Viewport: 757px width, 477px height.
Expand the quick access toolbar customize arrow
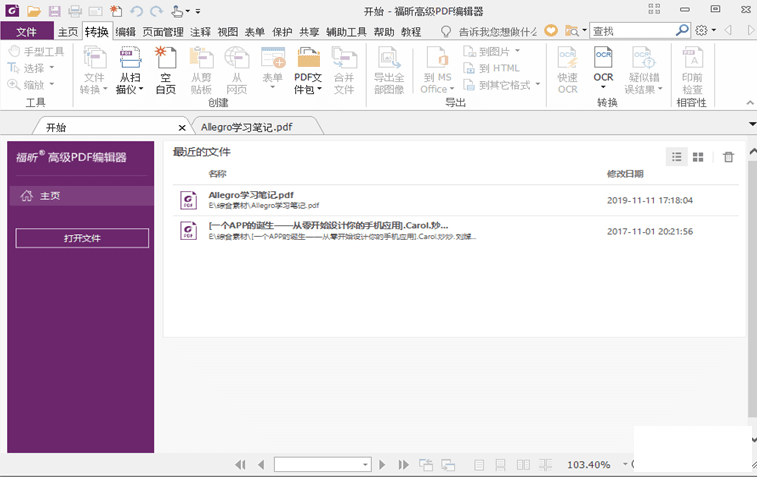198,11
